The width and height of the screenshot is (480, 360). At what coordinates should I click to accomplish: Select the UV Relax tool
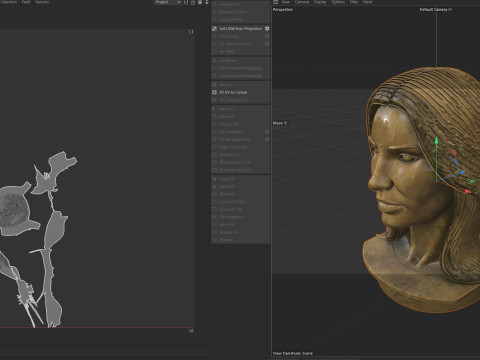click(x=240, y=61)
